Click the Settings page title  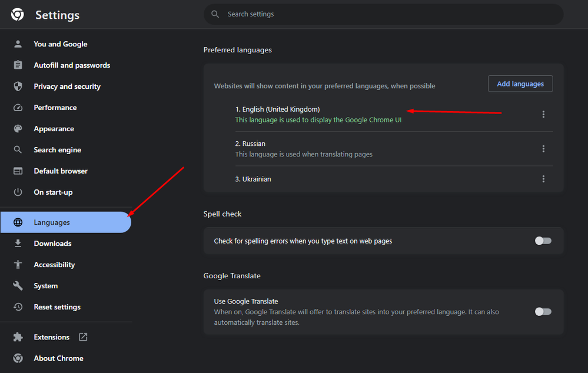[x=57, y=15]
